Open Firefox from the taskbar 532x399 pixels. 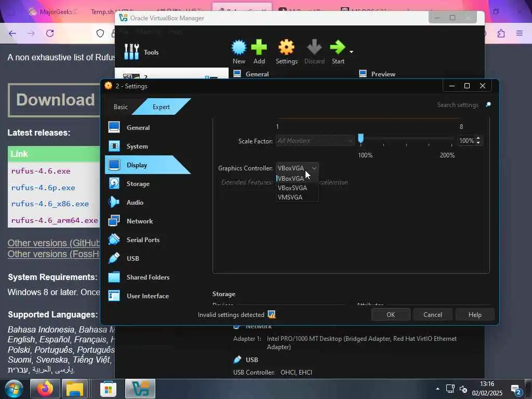click(45, 389)
